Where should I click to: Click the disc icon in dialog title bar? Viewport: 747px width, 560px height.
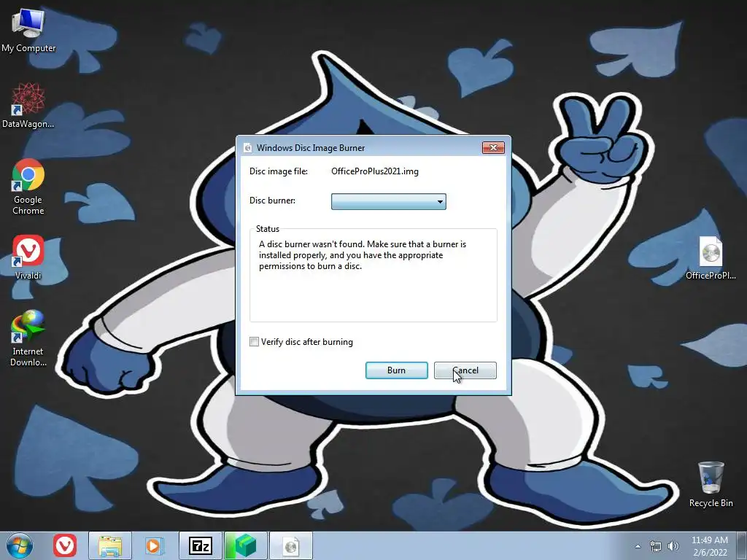[248, 148]
